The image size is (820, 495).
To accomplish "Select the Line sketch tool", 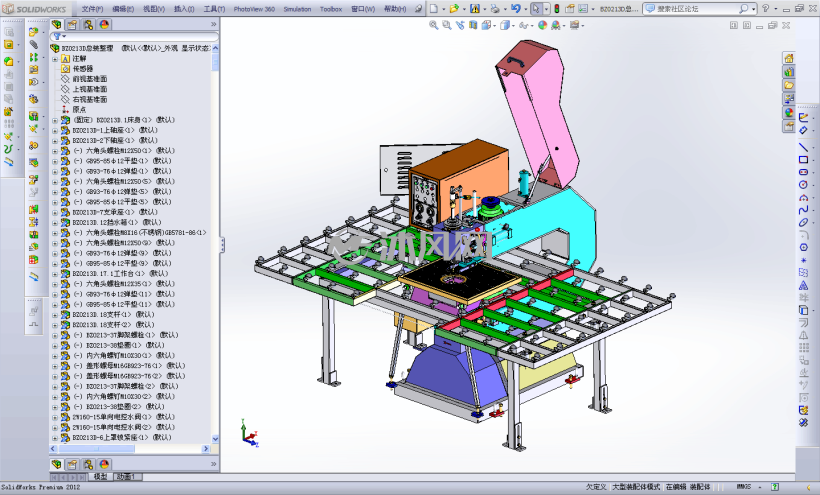I will (x=803, y=147).
